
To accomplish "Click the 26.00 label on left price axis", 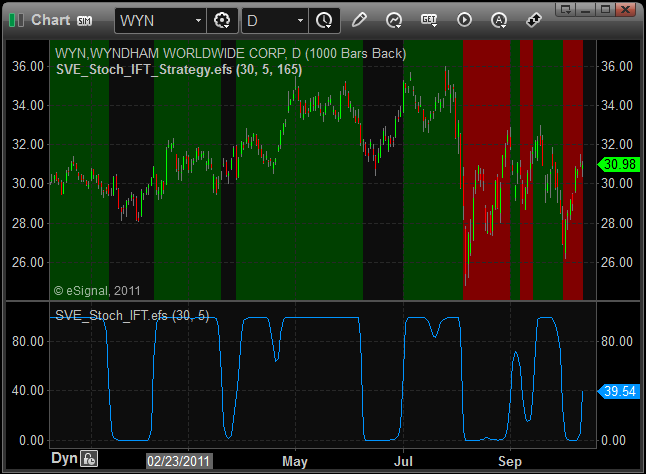I will coord(28,262).
